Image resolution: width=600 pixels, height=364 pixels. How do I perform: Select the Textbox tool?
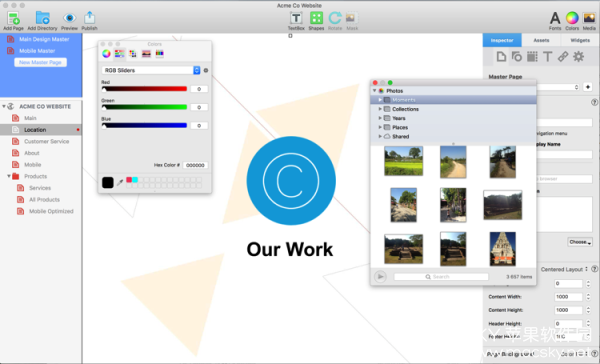(x=296, y=18)
